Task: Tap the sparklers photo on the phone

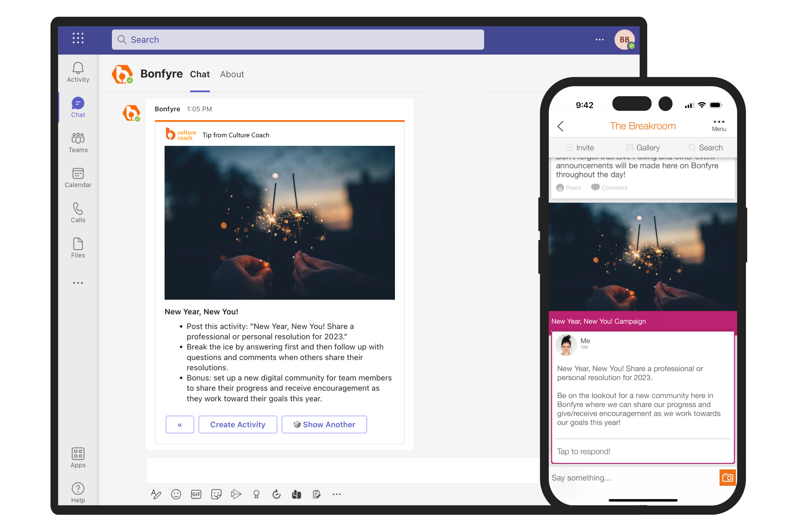Action: click(642, 257)
